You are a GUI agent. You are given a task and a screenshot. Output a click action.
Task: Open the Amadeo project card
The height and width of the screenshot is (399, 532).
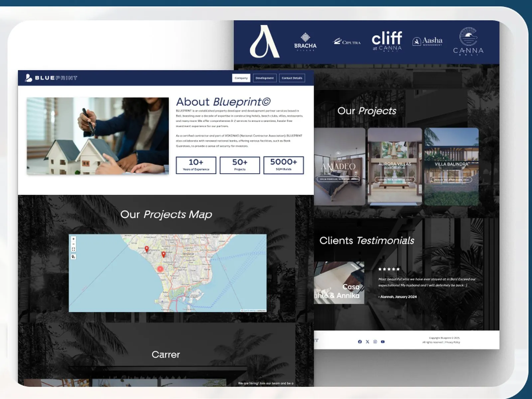(339, 167)
